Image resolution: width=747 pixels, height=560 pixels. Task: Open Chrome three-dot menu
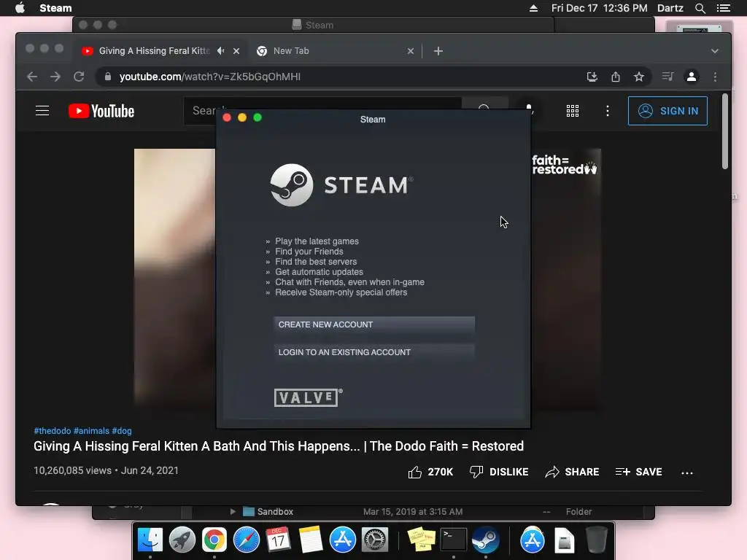coord(715,77)
